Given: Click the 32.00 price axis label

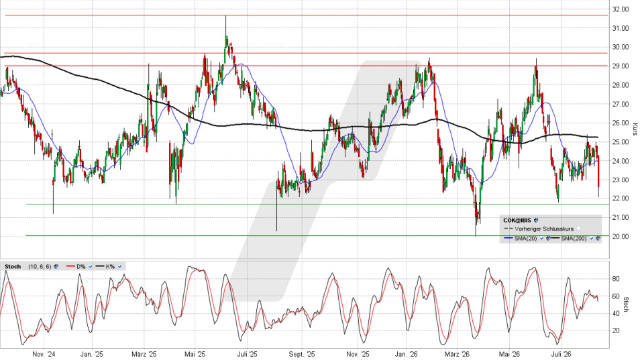Looking at the screenshot, I should click(x=620, y=9).
